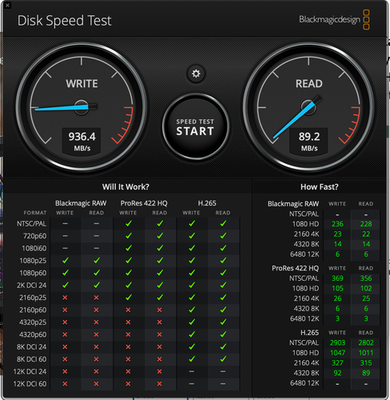The width and height of the screenshot is (390, 400).
Task: Click 8K DCI 60 H.265 read checkmark
Action: coord(223,359)
